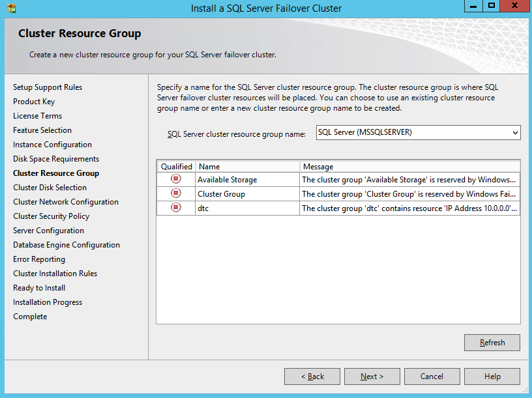Sort by the Qualified column header
The height and width of the screenshot is (398, 532).
[176, 167]
